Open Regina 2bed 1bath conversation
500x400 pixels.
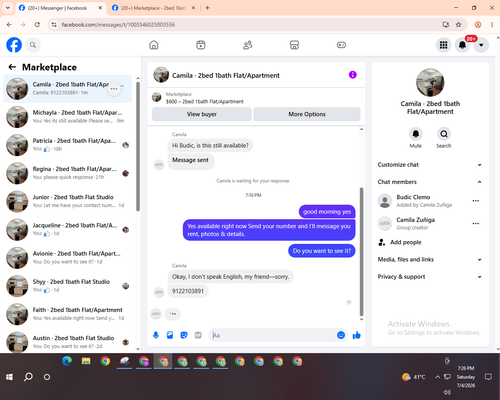68,173
